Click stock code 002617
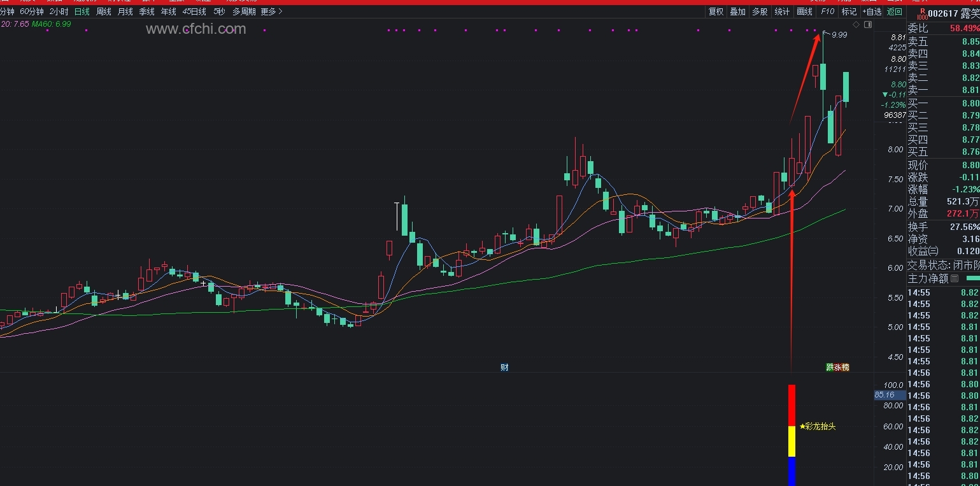This screenshot has height=486, width=980. pyautogui.click(x=944, y=13)
